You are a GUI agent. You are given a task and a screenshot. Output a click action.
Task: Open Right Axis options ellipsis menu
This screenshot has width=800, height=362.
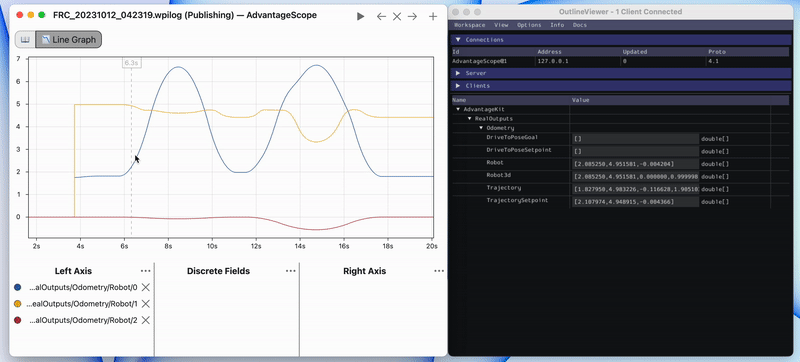click(439, 271)
